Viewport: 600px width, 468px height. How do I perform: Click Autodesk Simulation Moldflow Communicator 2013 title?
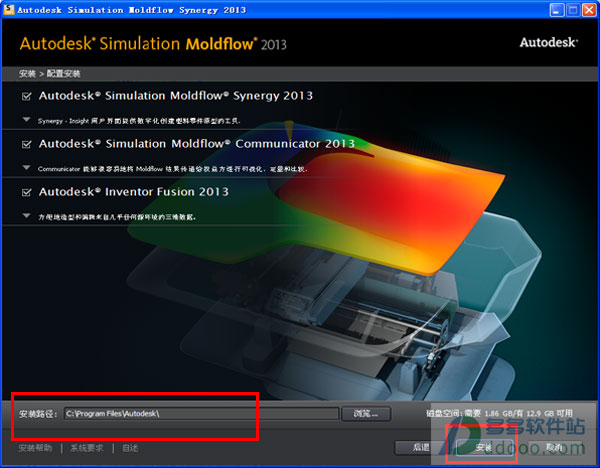click(197, 144)
